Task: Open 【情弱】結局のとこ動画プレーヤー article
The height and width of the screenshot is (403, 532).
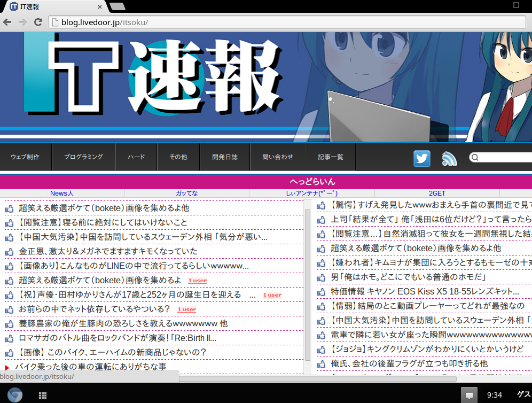Action: pos(427,306)
